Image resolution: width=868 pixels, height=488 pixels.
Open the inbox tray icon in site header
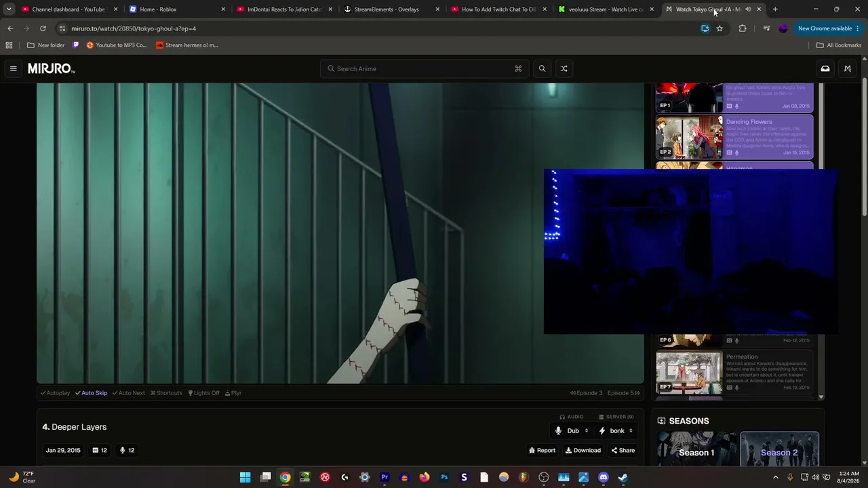pyautogui.click(x=825, y=68)
